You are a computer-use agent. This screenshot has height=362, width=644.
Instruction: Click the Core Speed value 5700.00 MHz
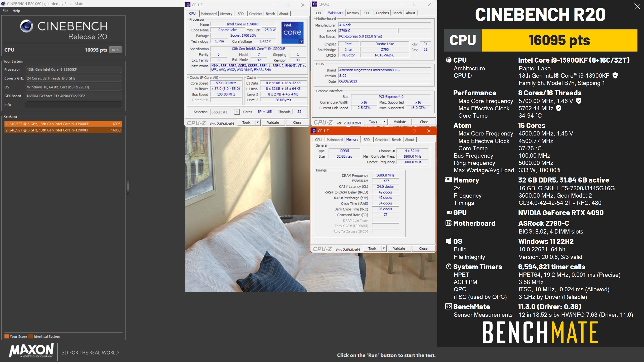226,83
